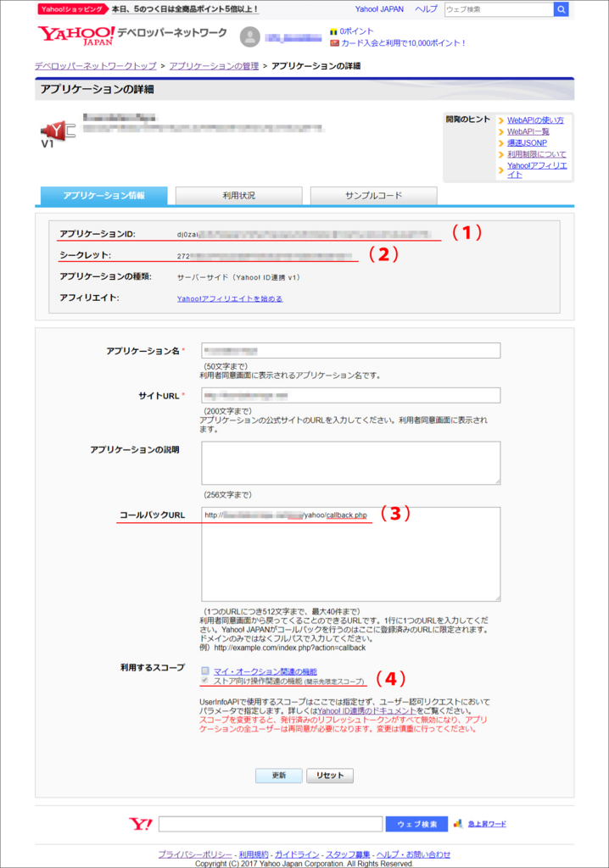This screenshot has height=868, width=609.
Task: Focus the top ウェブ検索 input field
Action: (x=499, y=9)
